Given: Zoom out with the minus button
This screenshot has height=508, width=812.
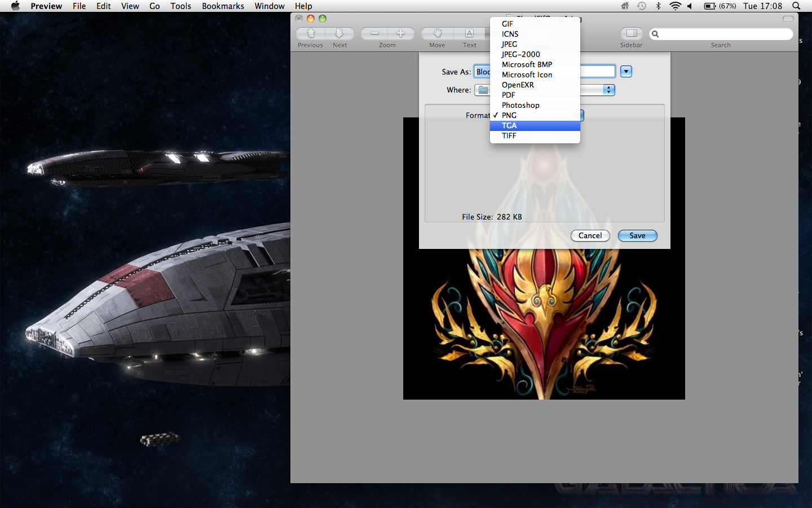Looking at the screenshot, I should pos(374,33).
